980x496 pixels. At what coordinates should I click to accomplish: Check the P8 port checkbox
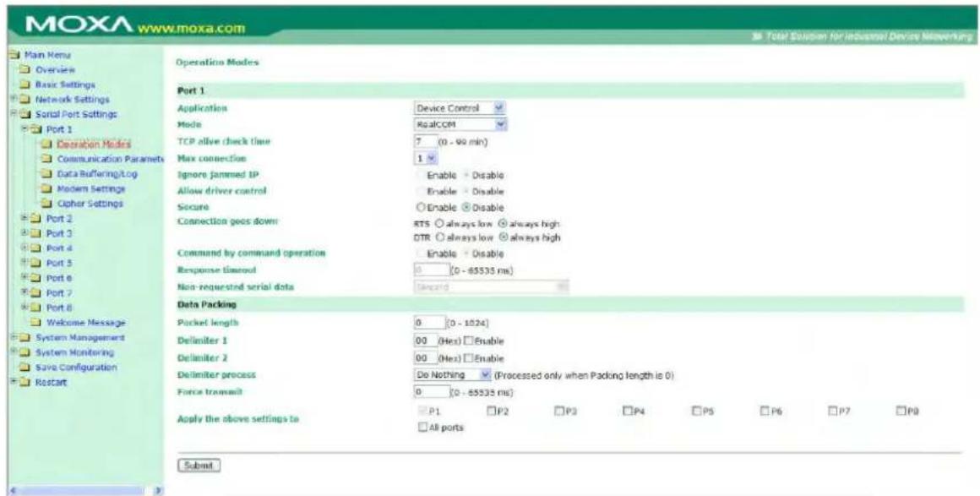click(x=901, y=411)
